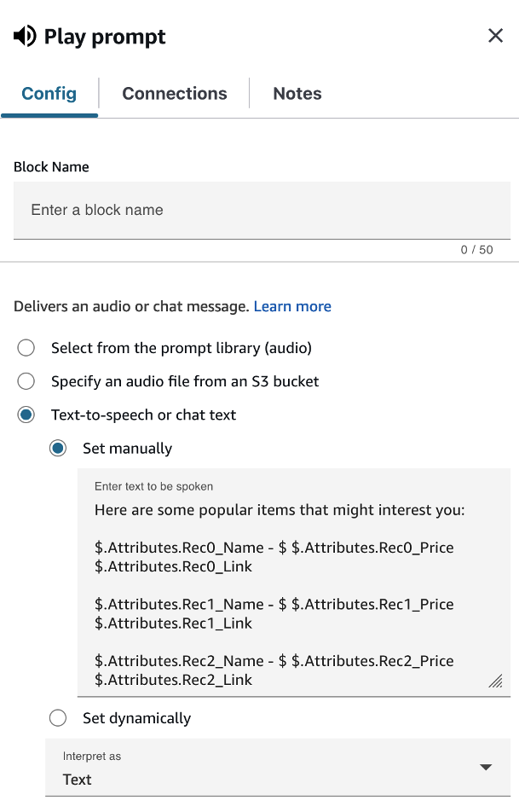Open the Learn more link
519x812 pixels.
pos(292,306)
